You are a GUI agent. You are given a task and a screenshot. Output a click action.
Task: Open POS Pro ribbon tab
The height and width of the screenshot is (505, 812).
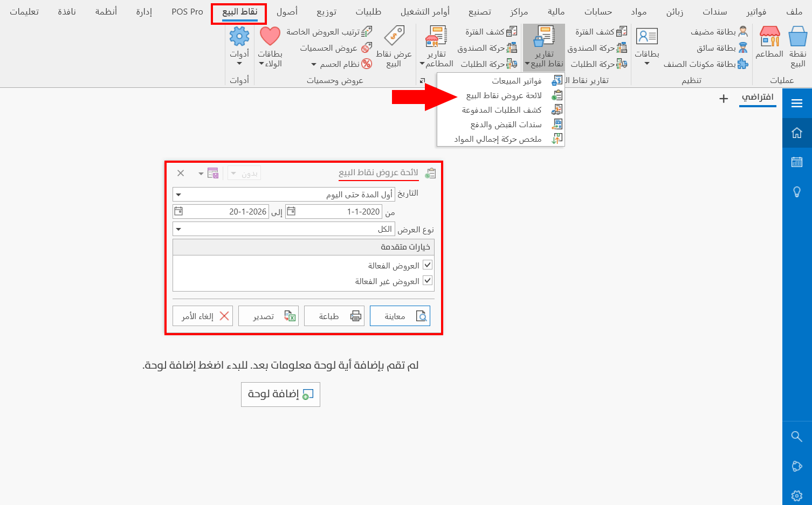pyautogui.click(x=187, y=11)
